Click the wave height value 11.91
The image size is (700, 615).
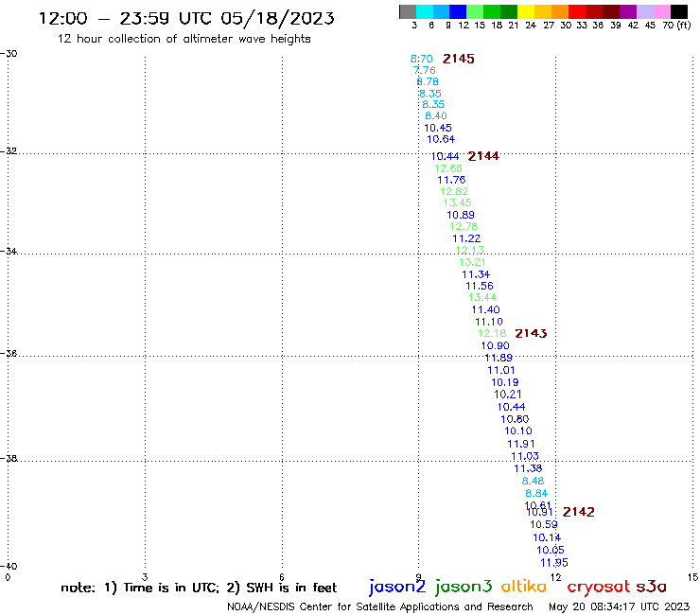tap(521, 444)
